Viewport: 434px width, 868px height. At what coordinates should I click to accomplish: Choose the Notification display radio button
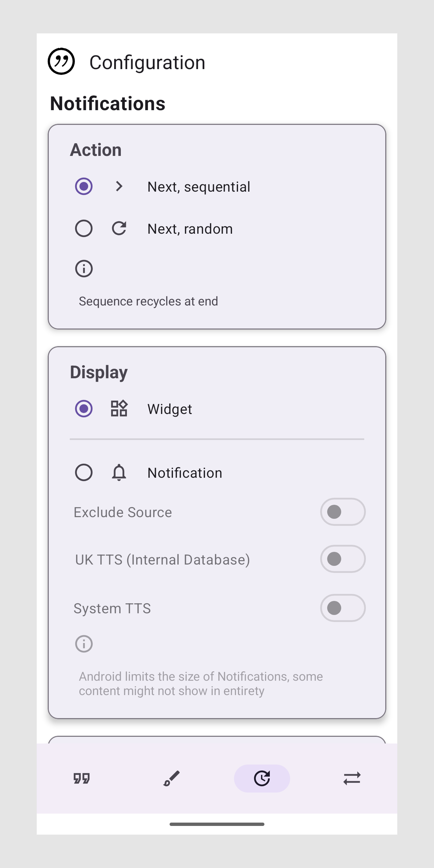coord(84,472)
